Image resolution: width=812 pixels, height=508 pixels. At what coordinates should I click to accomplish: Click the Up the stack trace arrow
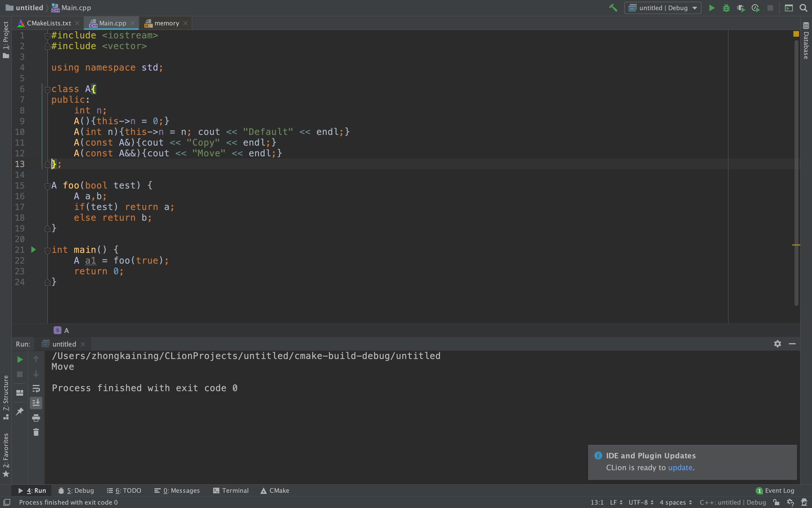click(36, 359)
